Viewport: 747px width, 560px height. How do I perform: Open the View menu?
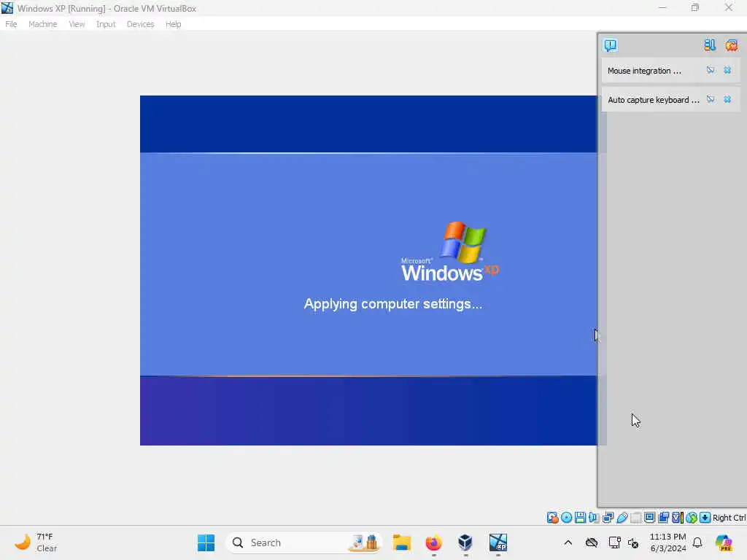point(76,24)
